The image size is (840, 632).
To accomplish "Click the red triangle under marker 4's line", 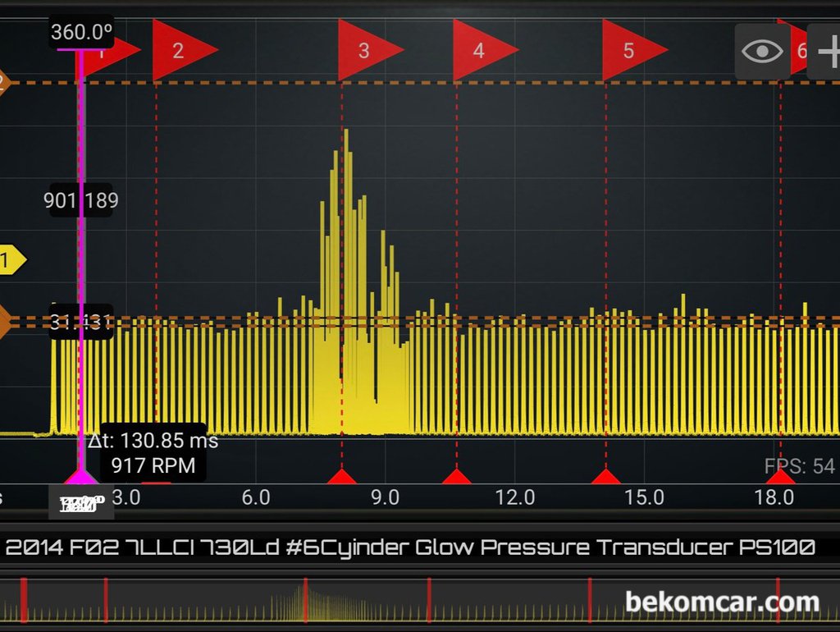I will point(456,477).
